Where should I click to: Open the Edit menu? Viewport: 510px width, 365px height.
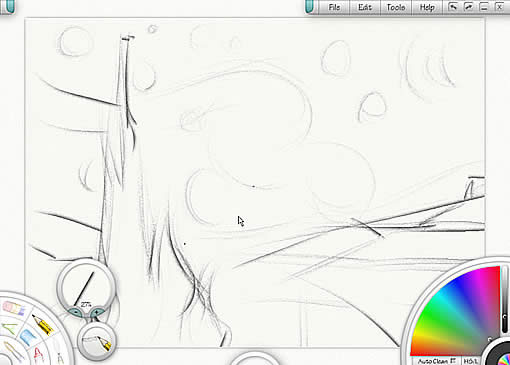tap(365, 7)
